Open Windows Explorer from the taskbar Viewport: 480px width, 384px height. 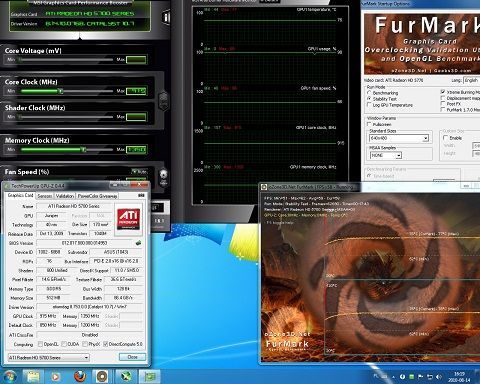click(x=33, y=377)
